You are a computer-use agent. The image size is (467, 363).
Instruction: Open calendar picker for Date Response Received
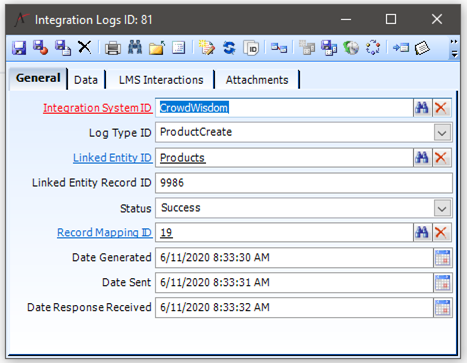click(x=443, y=307)
